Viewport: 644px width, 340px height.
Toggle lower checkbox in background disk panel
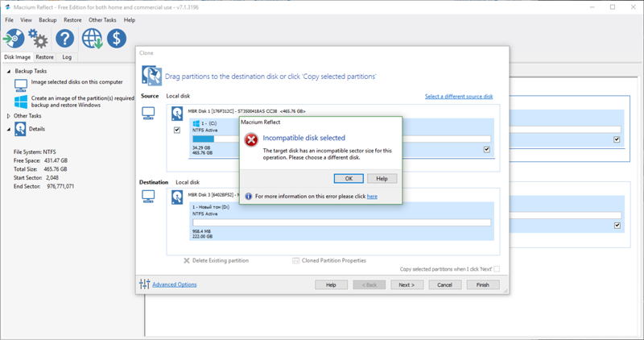[x=617, y=226]
